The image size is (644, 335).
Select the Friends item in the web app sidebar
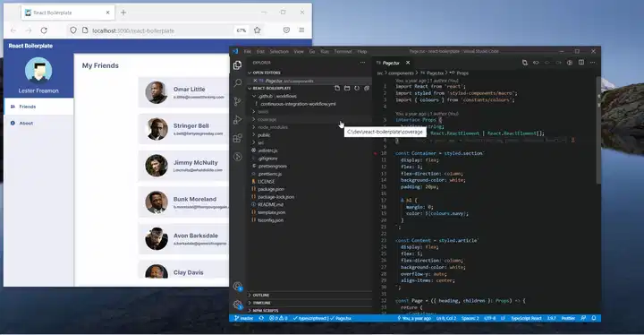[x=38, y=107]
